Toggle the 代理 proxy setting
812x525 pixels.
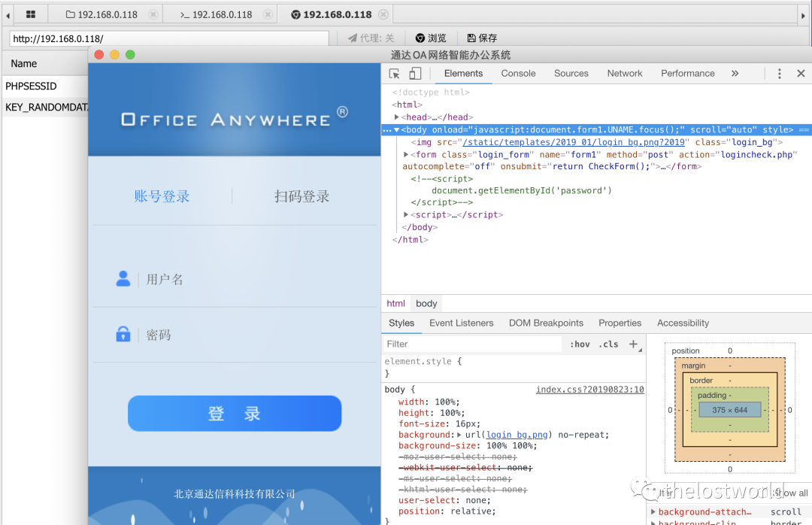tap(371, 38)
